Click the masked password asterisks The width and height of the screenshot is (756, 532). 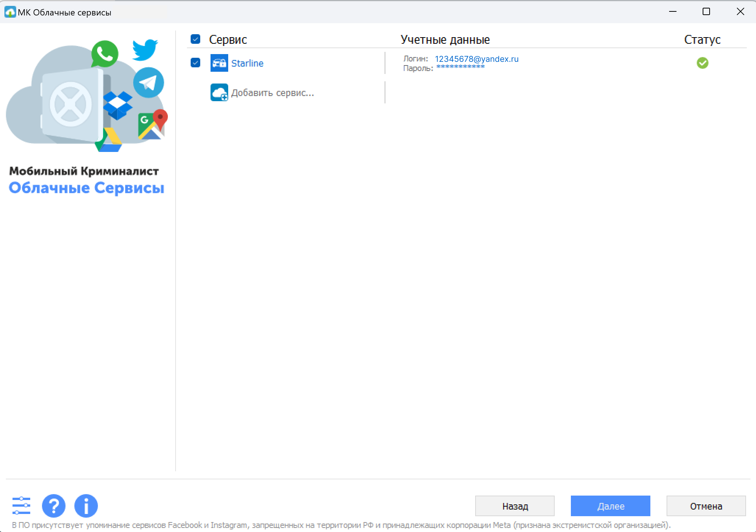point(460,67)
